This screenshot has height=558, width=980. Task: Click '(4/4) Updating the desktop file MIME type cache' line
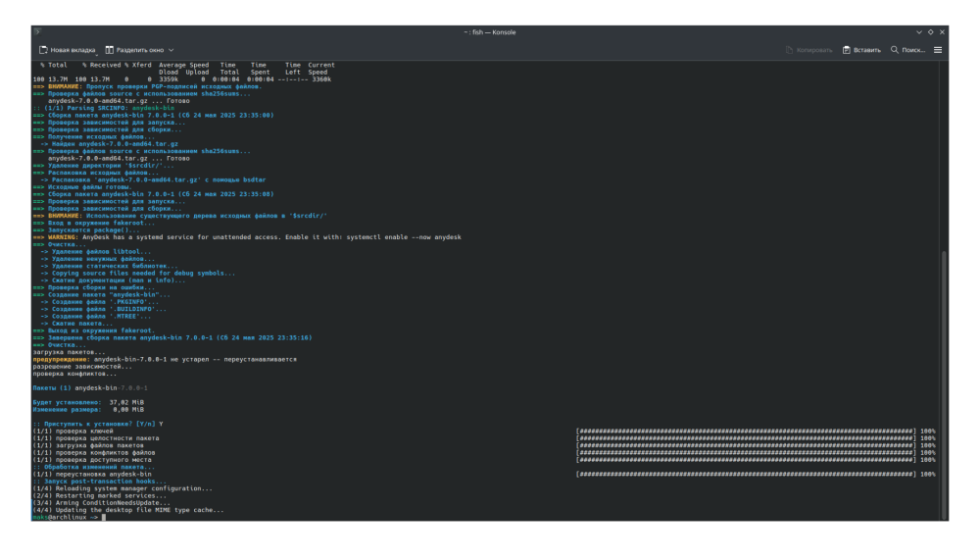tap(128, 511)
